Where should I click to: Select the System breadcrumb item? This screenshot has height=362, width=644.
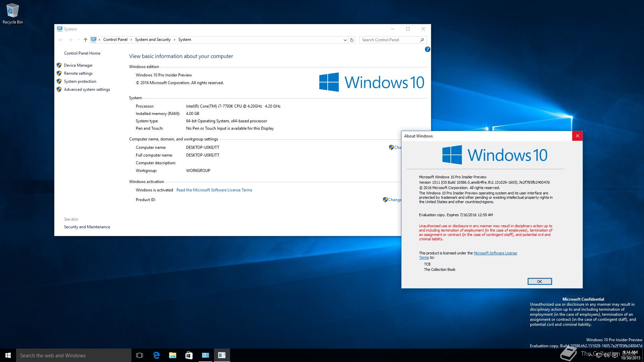tap(184, 40)
